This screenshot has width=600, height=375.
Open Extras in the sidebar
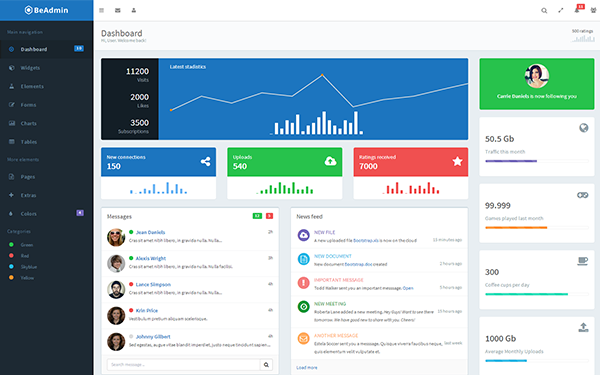point(46,195)
